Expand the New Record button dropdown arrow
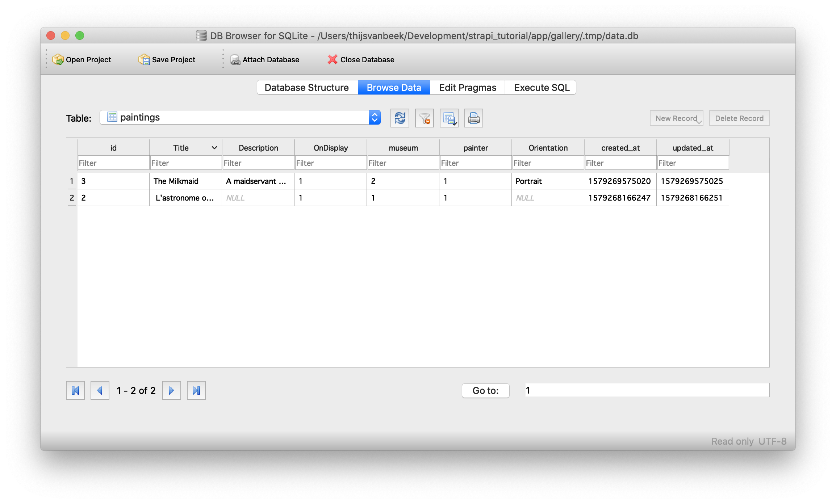The height and width of the screenshot is (504, 836). 699,122
